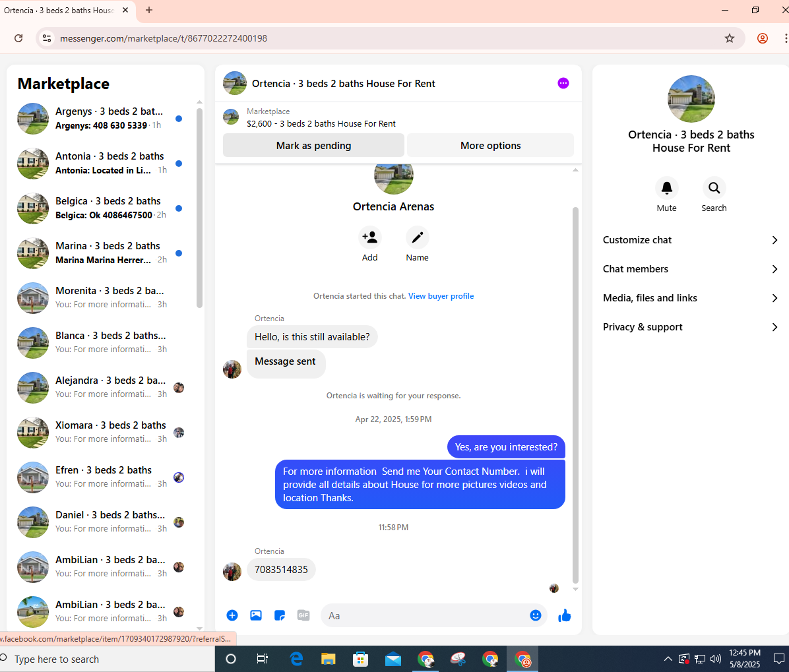
Task: Expand Customize chat section
Action: (690, 240)
